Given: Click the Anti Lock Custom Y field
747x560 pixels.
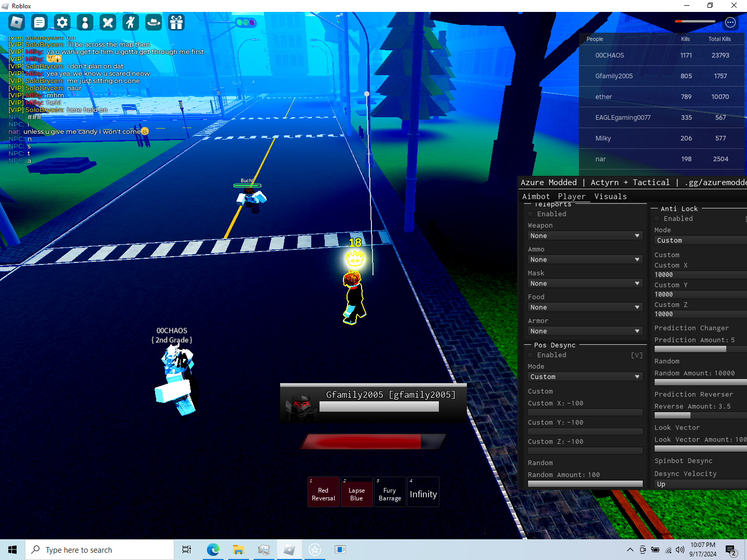Looking at the screenshot, I should 700,295.
